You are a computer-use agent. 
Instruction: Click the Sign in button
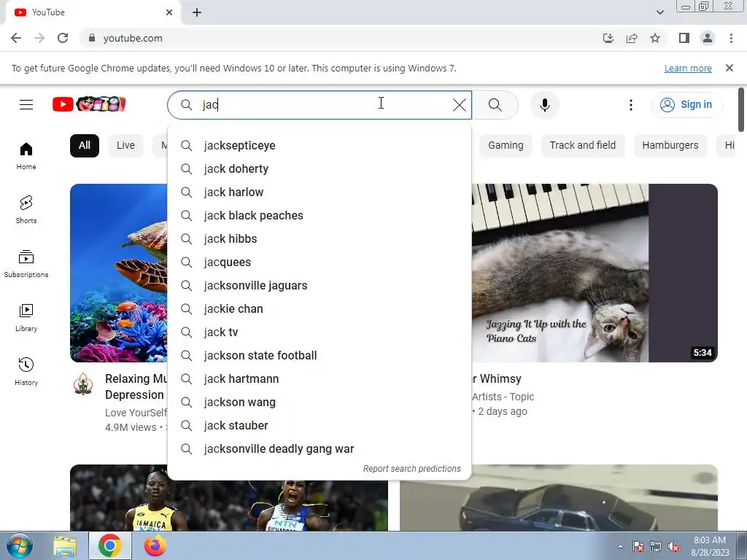pyautogui.click(x=686, y=104)
